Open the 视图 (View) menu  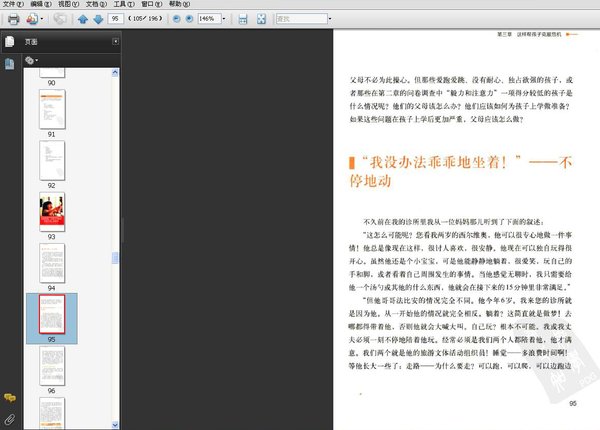click(x=68, y=4)
